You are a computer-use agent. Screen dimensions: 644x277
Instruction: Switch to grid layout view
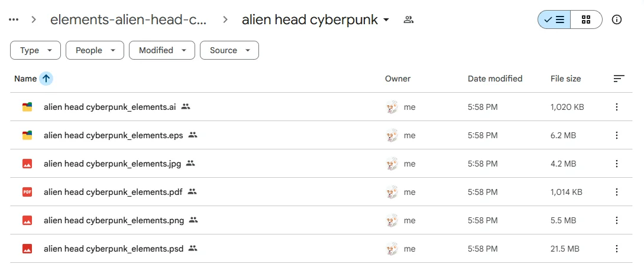point(586,19)
